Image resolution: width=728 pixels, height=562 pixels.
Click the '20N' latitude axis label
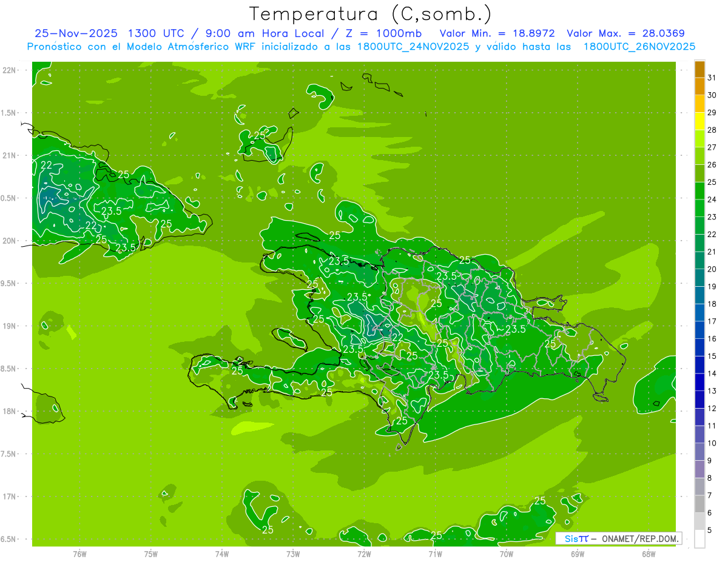pos(10,241)
